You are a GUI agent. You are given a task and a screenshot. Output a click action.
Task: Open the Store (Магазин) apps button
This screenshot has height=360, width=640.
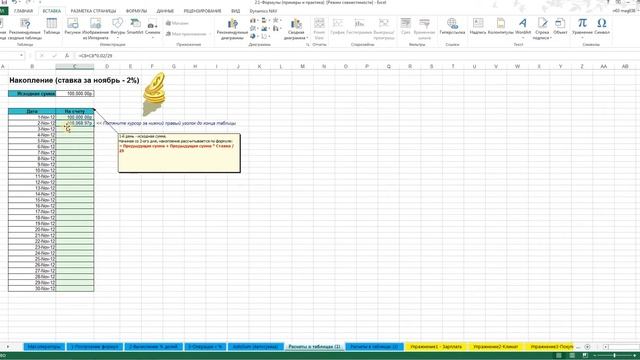tap(177, 23)
